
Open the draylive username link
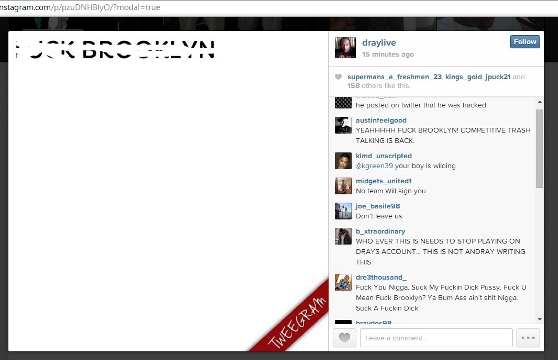click(379, 43)
